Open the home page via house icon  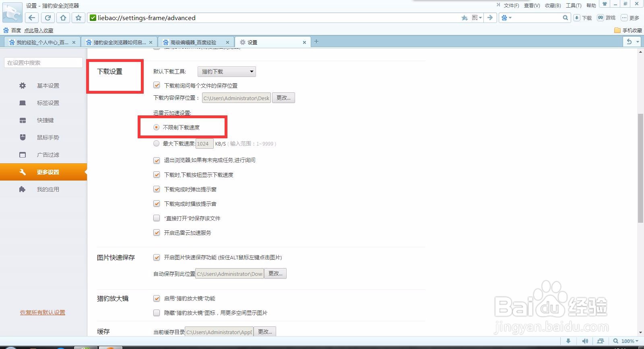pyautogui.click(x=63, y=18)
